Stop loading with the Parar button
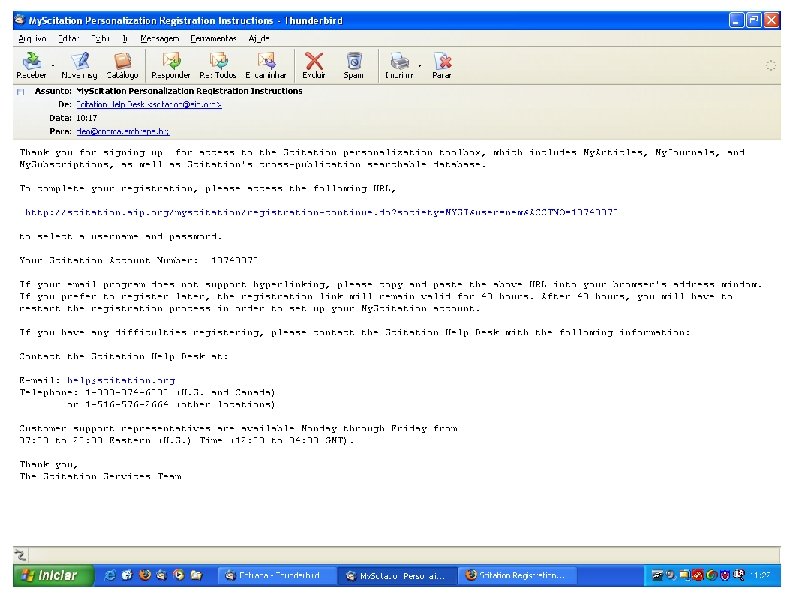Image resolution: width=794 pixels, height=595 pixels. tap(442, 66)
